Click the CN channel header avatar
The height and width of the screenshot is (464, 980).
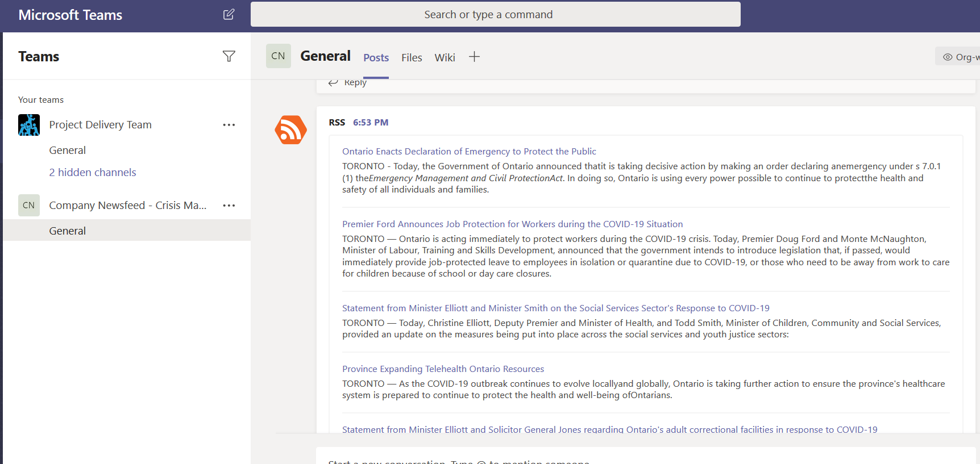[278, 56]
